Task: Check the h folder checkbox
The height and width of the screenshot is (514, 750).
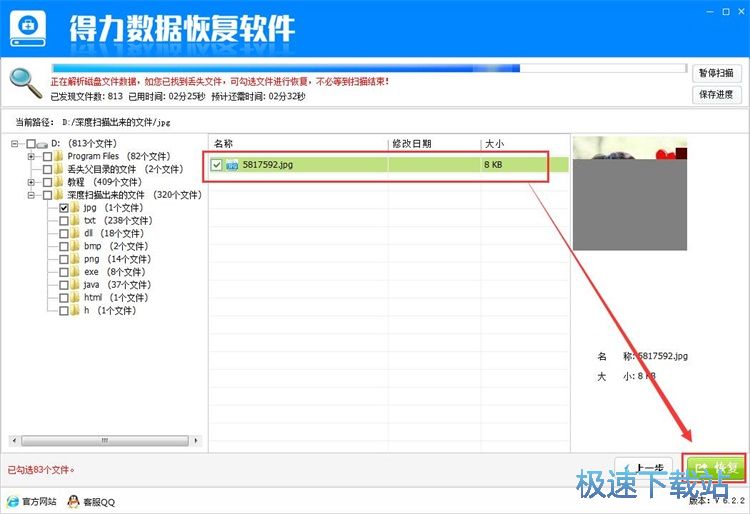Action: pyautogui.click(x=64, y=311)
